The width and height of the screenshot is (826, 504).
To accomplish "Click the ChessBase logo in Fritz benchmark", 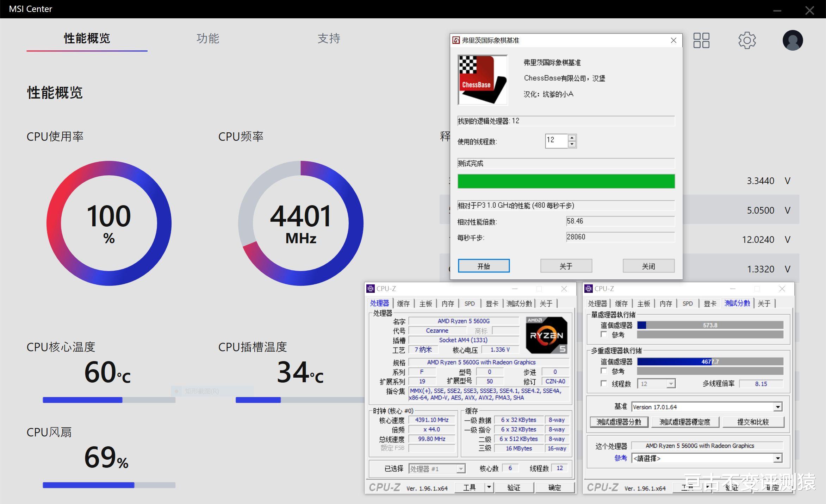I will point(482,79).
